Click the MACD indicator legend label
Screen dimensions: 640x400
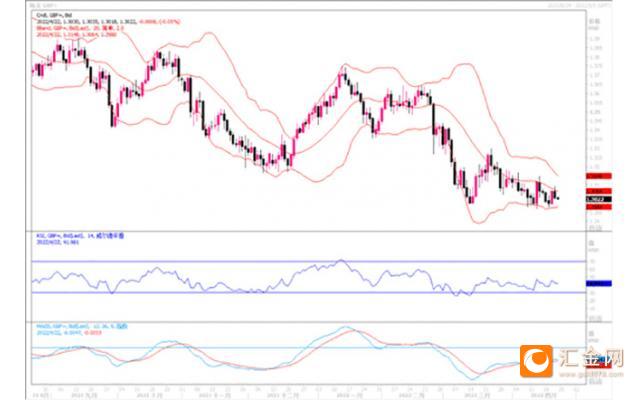point(82,327)
